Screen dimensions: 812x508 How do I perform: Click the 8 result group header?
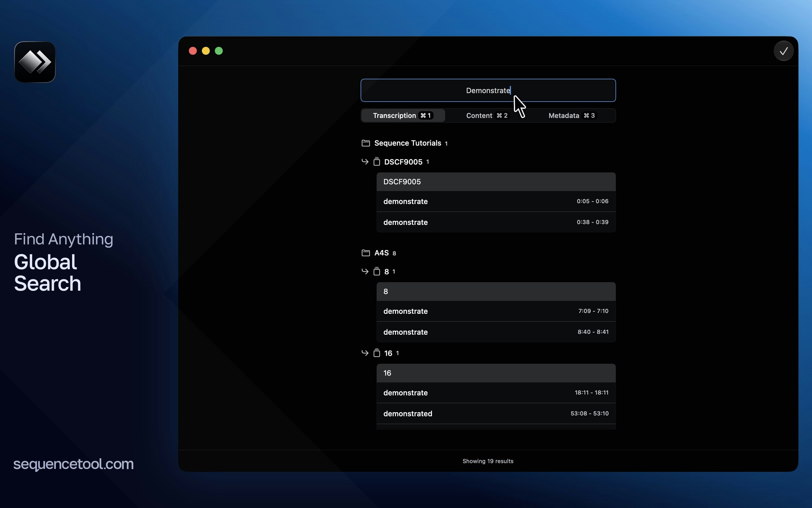[496, 292]
